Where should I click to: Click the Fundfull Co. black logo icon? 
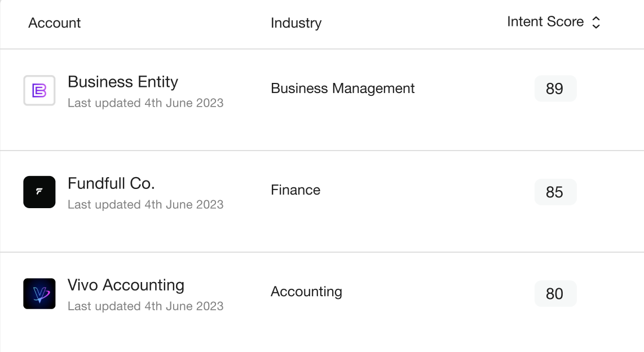(x=39, y=192)
